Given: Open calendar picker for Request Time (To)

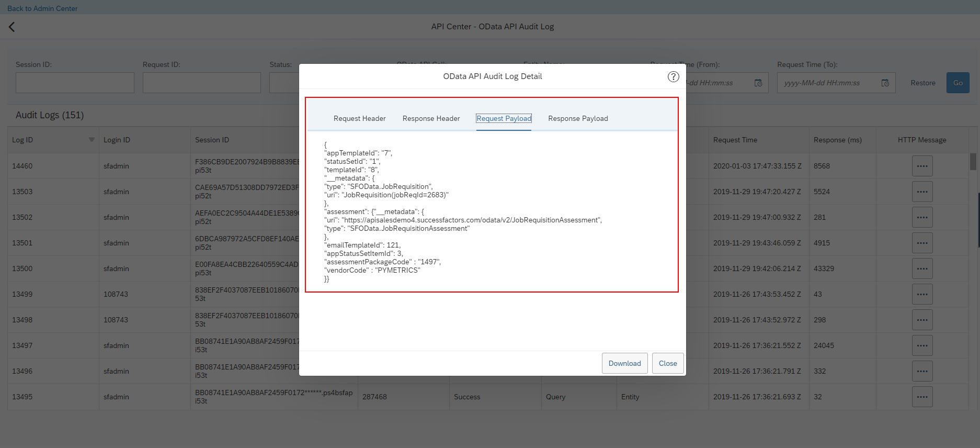Looking at the screenshot, I should tap(885, 83).
